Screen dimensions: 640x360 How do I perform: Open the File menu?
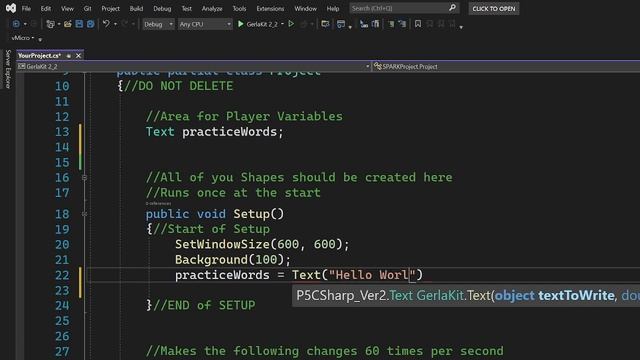[x=26, y=9]
